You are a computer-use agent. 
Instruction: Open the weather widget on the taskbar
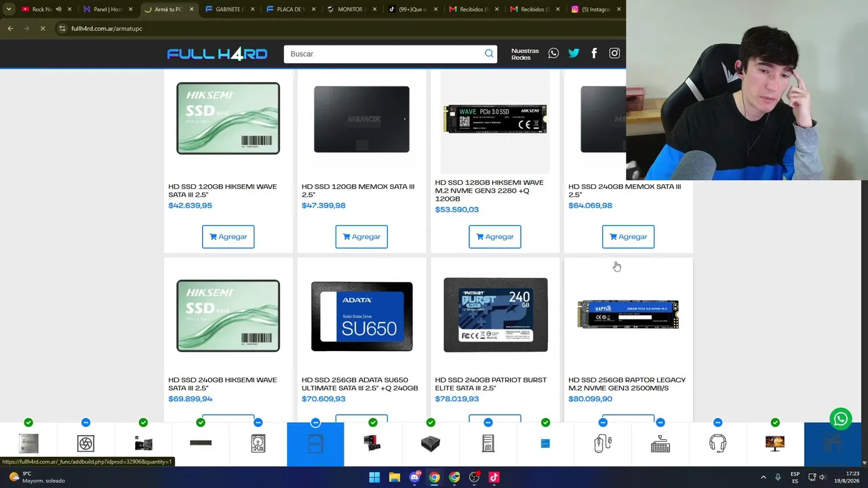tap(37, 477)
